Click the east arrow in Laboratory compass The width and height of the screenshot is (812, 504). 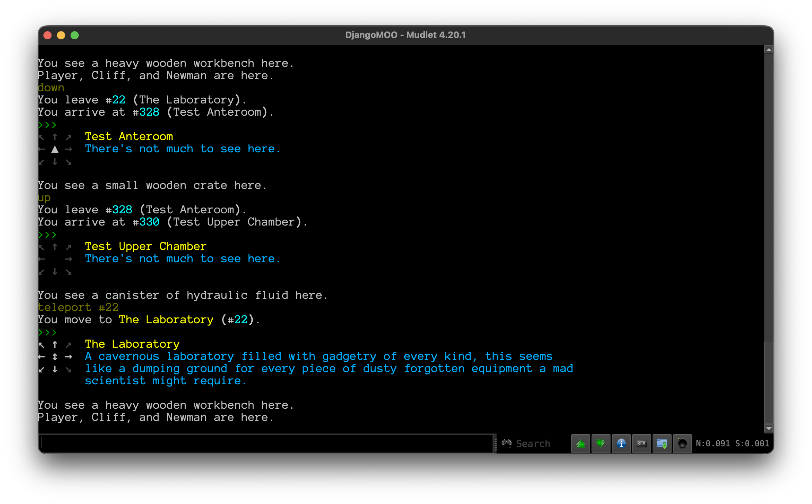(69, 357)
